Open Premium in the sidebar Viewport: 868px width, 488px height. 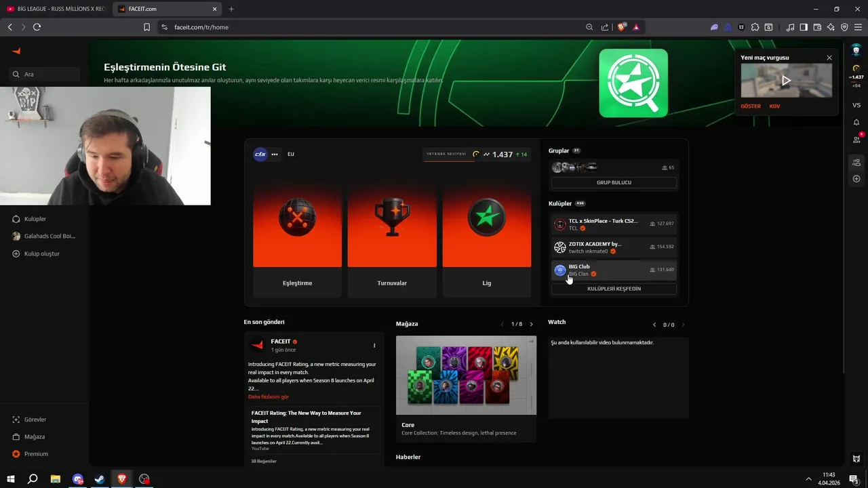pos(31,453)
